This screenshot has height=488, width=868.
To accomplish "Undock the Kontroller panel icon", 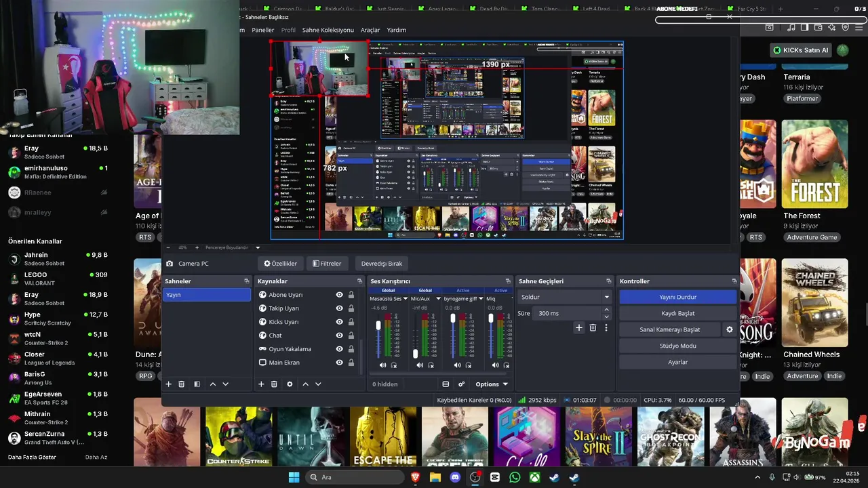I will (x=734, y=281).
